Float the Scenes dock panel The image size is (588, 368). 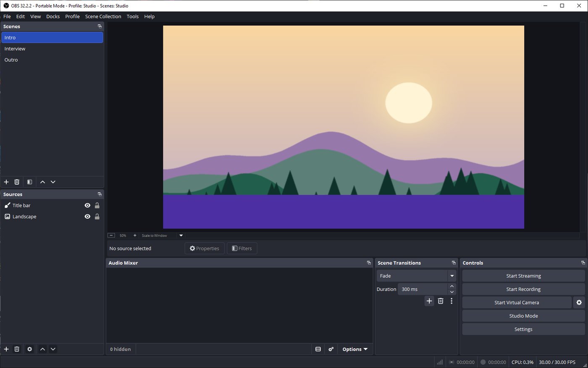[x=100, y=26]
